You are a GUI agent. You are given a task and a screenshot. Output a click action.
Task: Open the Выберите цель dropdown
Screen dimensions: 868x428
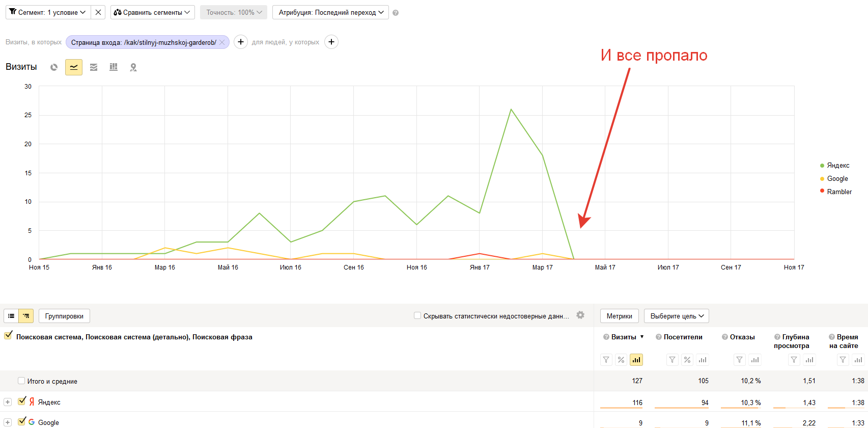[x=676, y=316]
